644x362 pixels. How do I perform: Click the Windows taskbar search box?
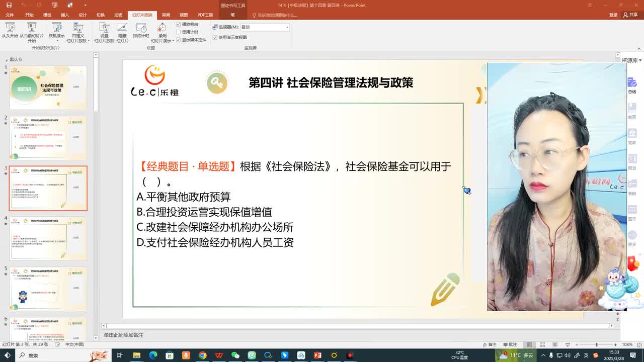(63, 355)
